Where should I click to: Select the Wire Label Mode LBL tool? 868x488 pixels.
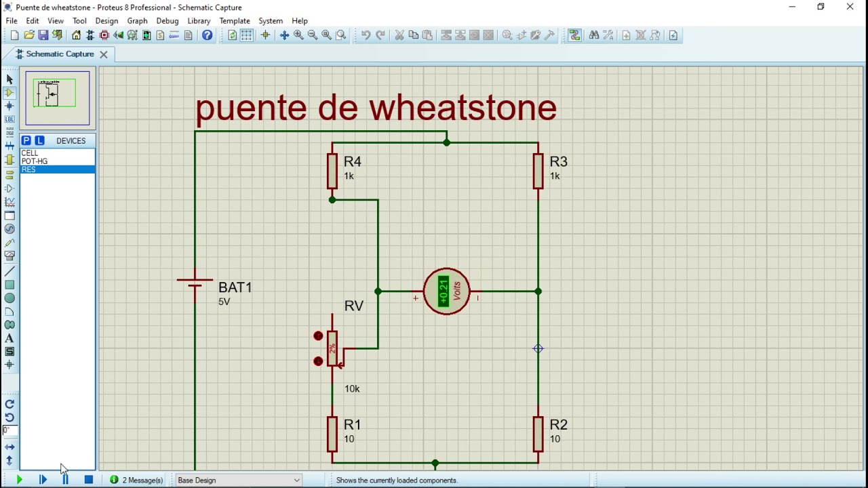tap(9, 119)
